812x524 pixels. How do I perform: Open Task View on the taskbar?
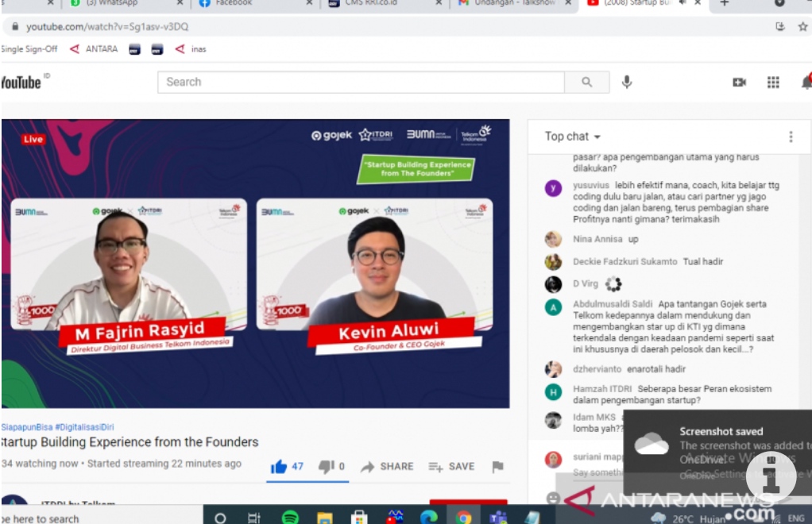point(253,518)
